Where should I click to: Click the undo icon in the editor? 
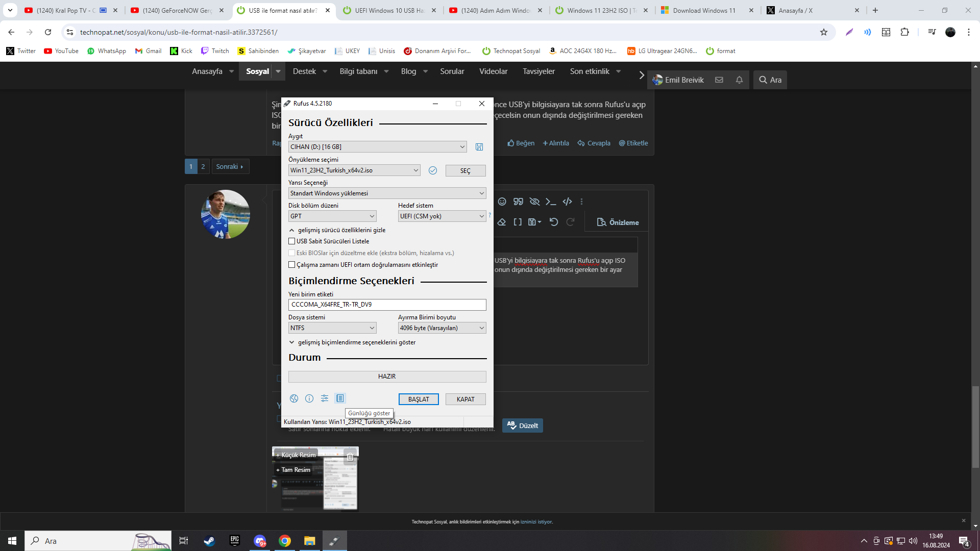(554, 222)
